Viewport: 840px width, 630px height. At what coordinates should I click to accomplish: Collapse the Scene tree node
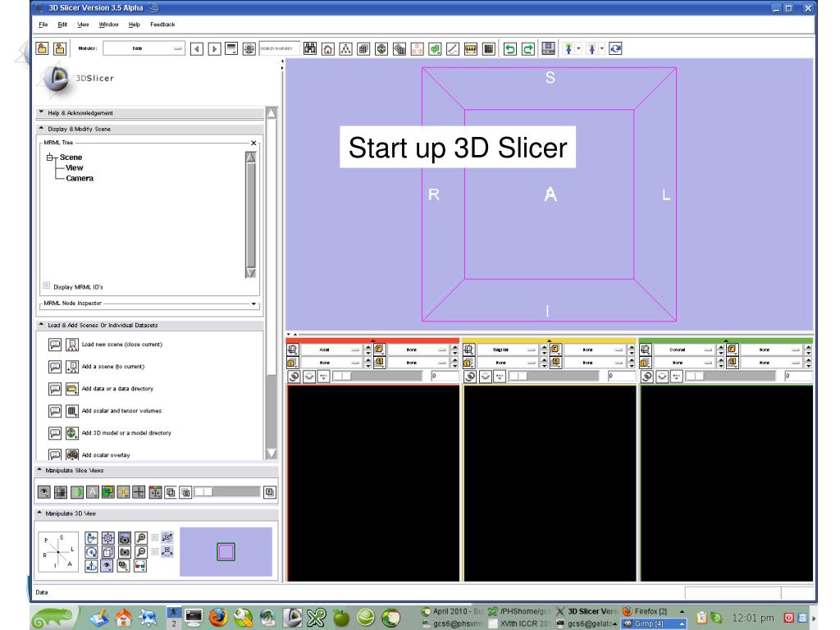click(50, 157)
